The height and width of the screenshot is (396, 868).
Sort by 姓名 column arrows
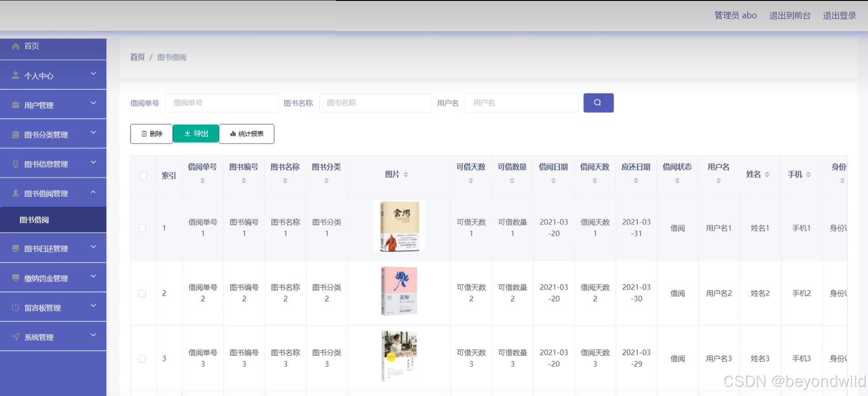tap(767, 175)
